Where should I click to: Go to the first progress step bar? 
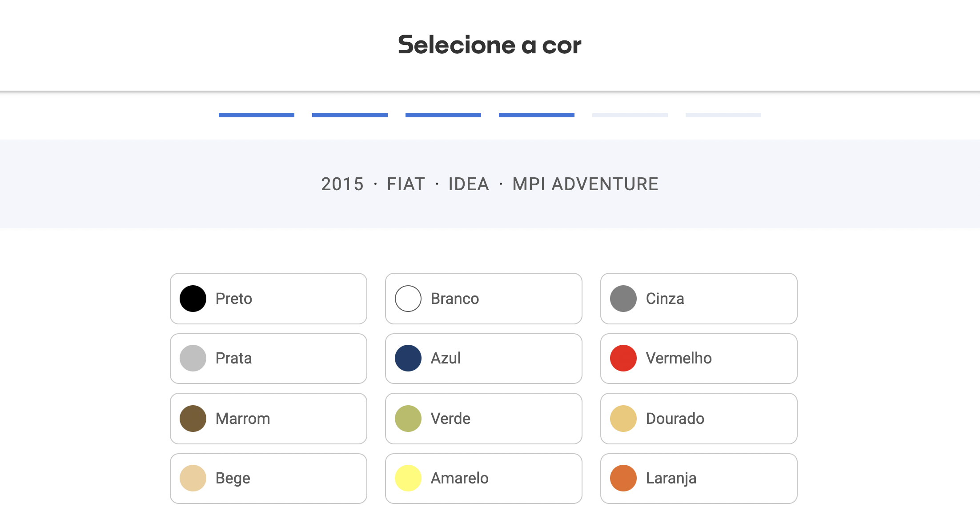pyautogui.click(x=257, y=115)
